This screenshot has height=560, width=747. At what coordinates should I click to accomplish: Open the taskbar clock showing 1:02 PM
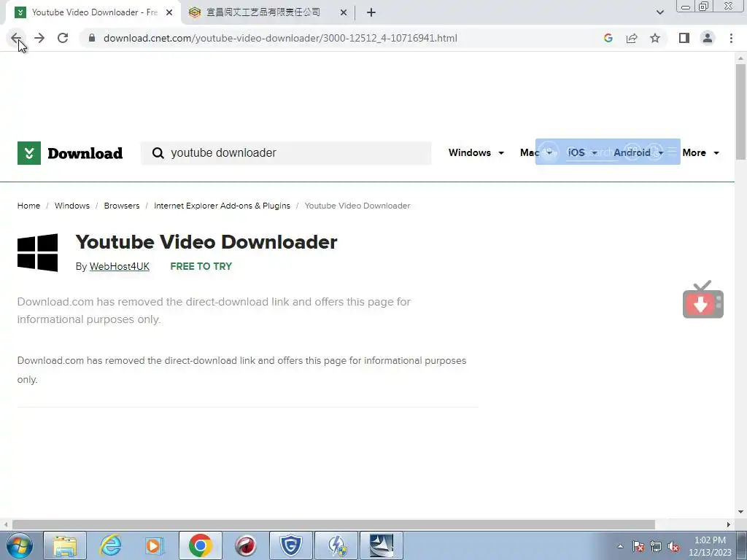(710, 546)
